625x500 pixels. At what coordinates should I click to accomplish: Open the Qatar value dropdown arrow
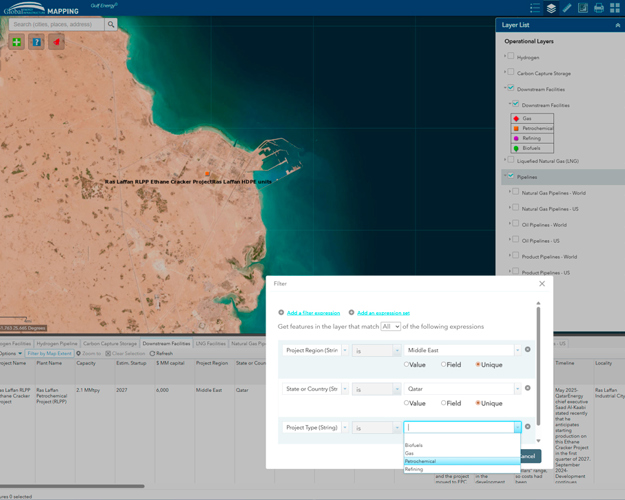pyautogui.click(x=517, y=389)
